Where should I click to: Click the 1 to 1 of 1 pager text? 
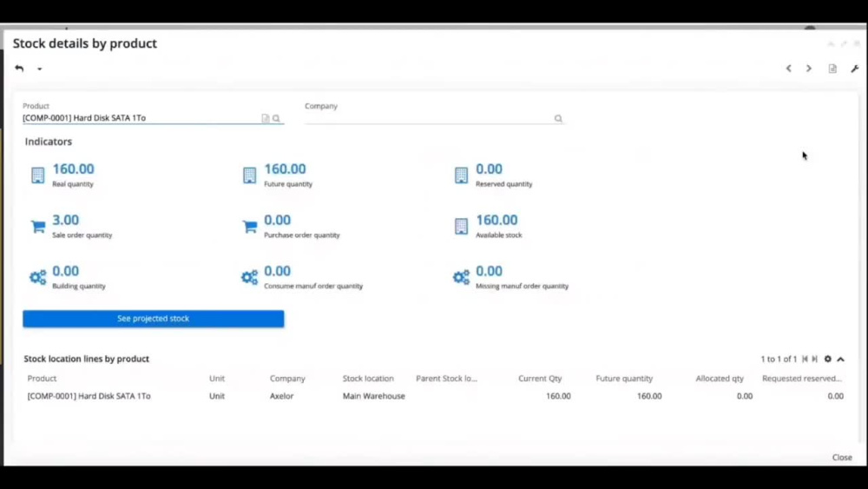coord(779,360)
